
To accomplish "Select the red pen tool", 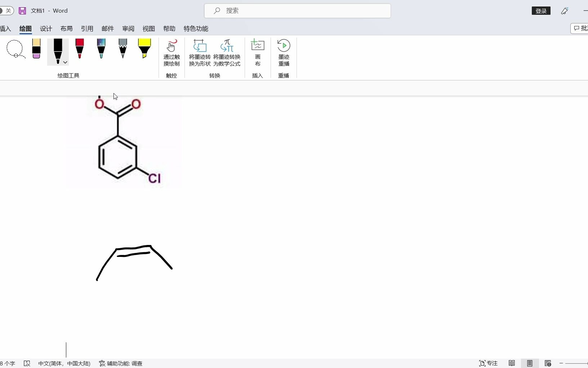I will pos(80,49).
